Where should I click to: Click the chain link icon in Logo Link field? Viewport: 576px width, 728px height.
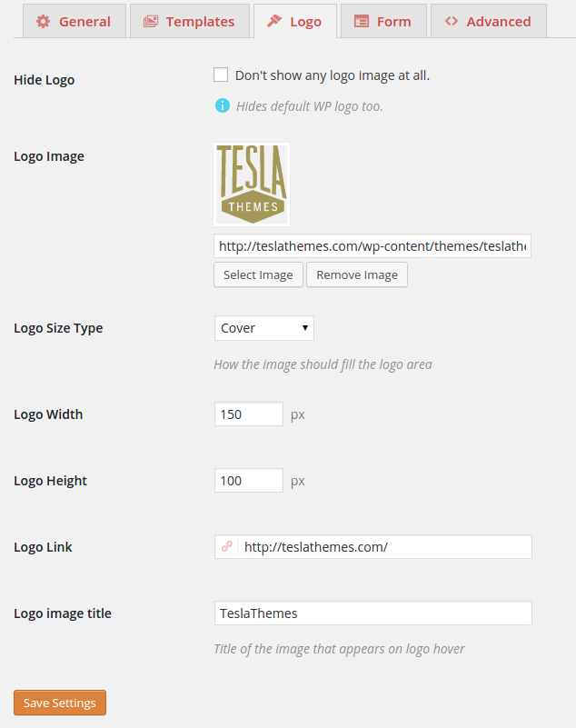point(227,546)
